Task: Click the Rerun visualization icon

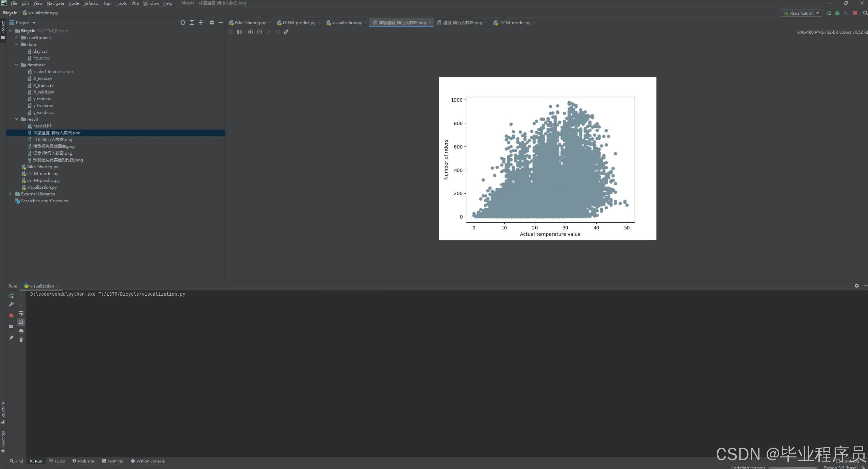Action: pyautogui.click(x=11, y=296)
